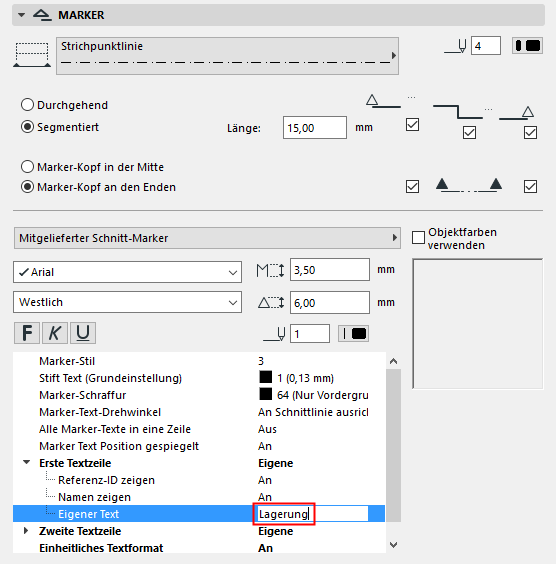Collapse the Erste Textzeile group
Screen dimensions: 556x564
(26, 463)
